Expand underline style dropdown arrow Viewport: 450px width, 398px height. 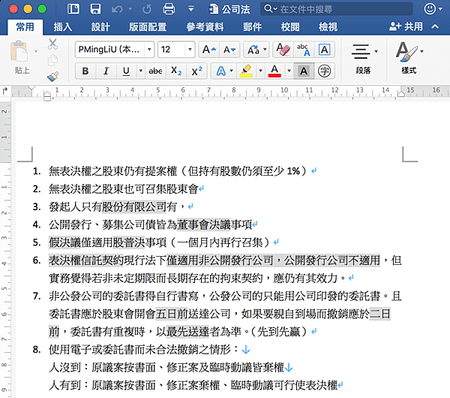pos(141,71)
